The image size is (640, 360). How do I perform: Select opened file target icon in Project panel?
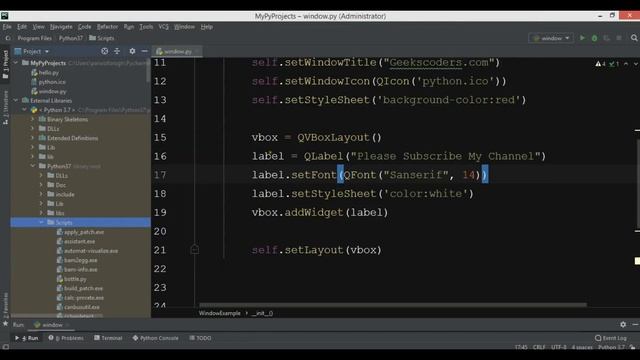point(105,51)
